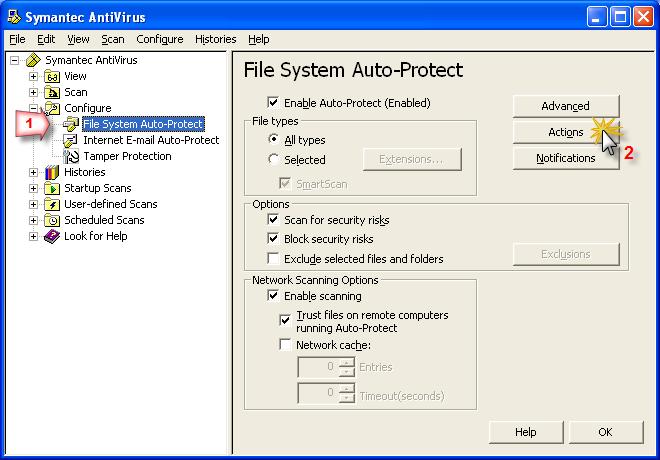This screenshot has height=460, width=660.
Task: Increase the Entries spinner value
Action: point(346,362)
